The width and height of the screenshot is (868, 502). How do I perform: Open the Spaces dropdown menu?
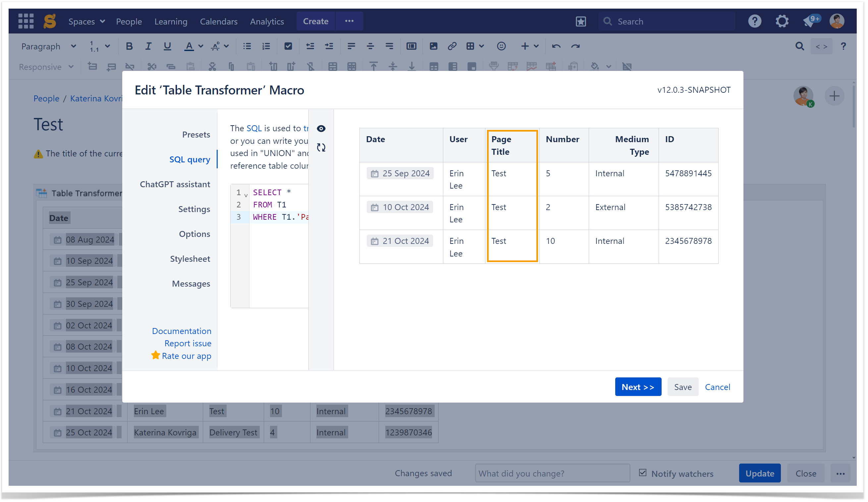(x=86, y=21)
